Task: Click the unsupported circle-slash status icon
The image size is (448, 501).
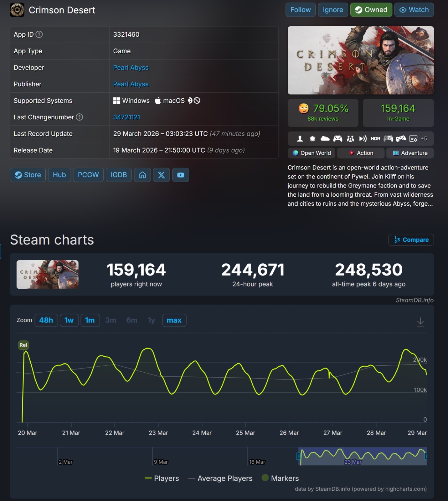Action: tap(197, 101)
